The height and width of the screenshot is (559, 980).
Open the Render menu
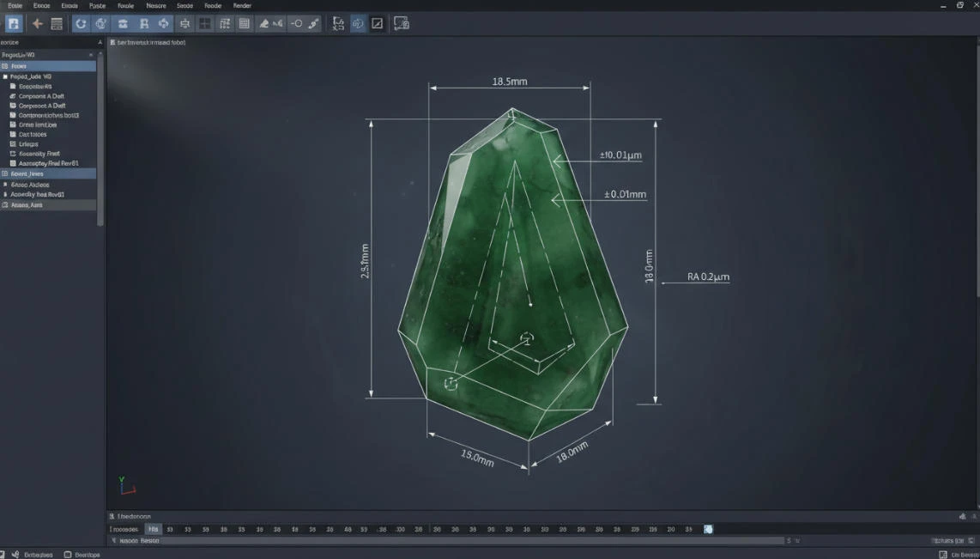241,6
